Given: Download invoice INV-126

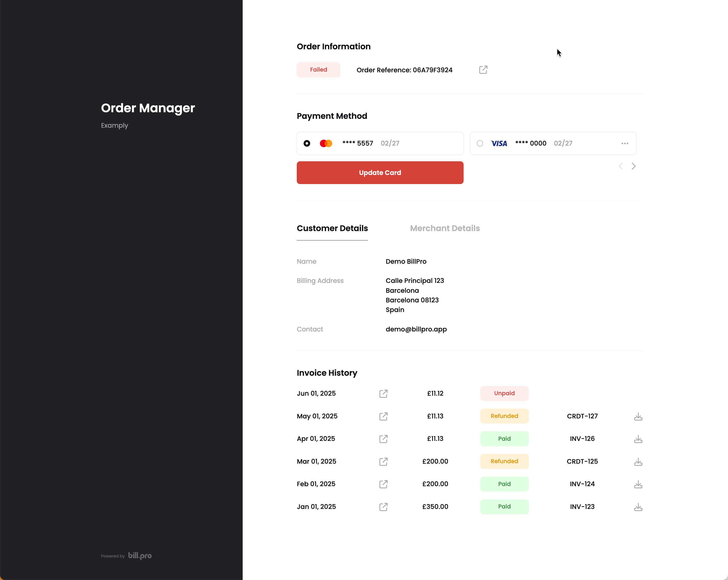Looking at the screenshot, I should (638, 439).
